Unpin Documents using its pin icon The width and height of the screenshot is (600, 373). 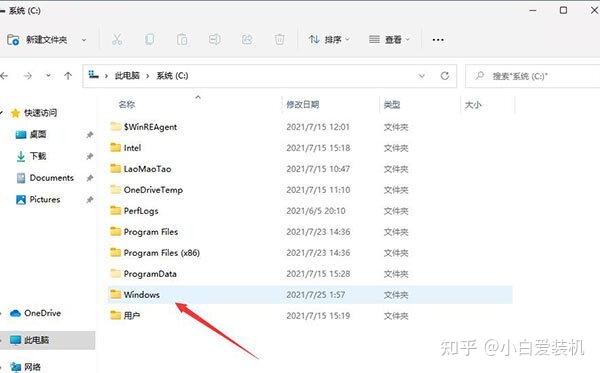click(x=90, y=178)
